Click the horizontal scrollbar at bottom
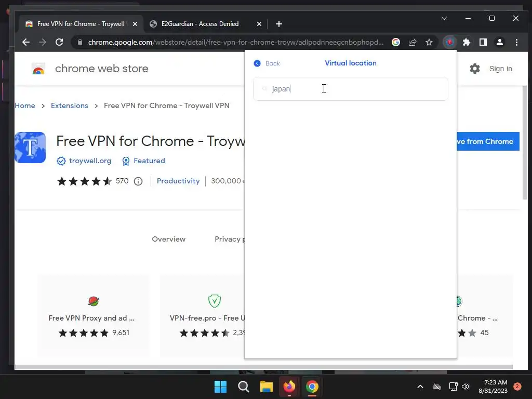 tap(263, 367)
